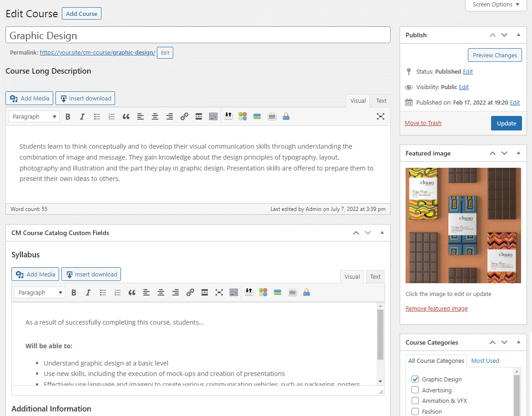Toggle the extra toolbar row in Long Description editor
The image size is (532, 416).
[x=213, y=117]
